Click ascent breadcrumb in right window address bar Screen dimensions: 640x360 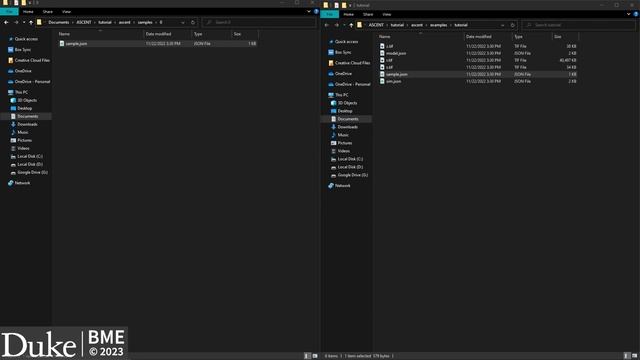[x=417, y=25]
